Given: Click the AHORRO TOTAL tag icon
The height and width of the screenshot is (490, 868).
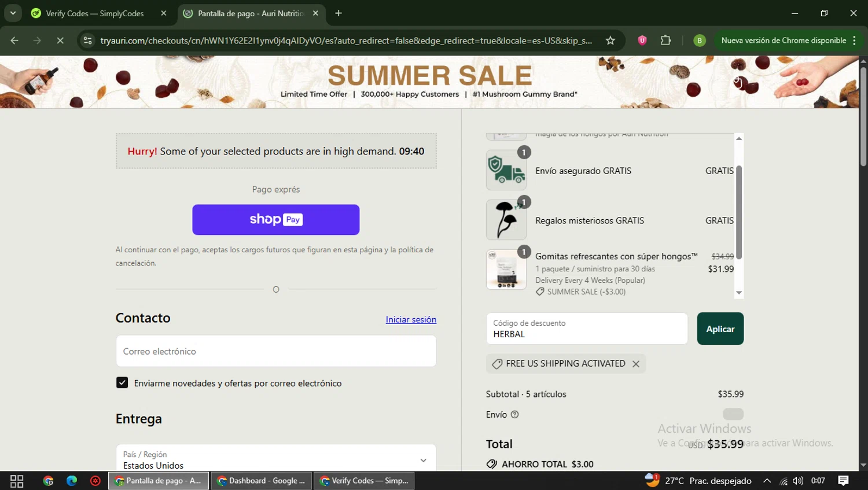Looking at the screenshot, I should pyautogui.click(x=492, y=464).
